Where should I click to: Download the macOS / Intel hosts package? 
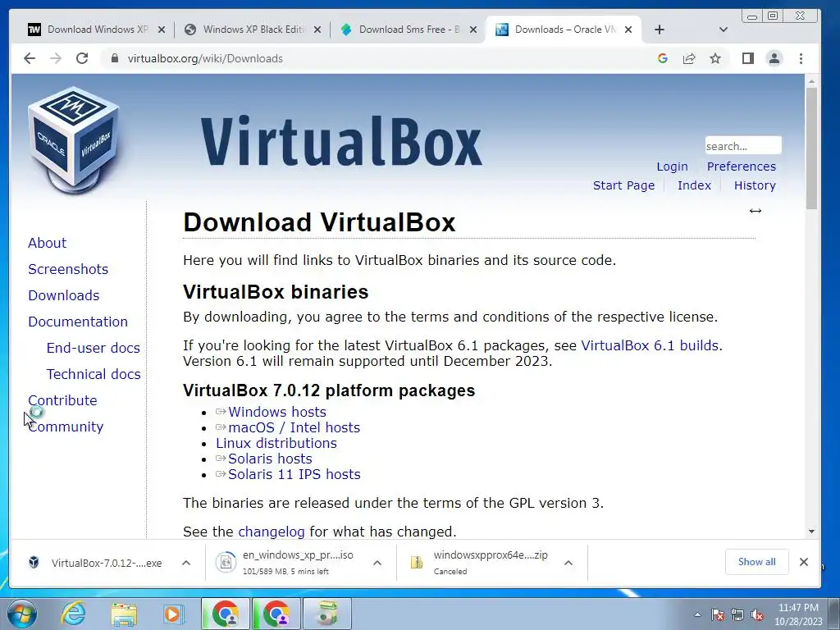294,427
